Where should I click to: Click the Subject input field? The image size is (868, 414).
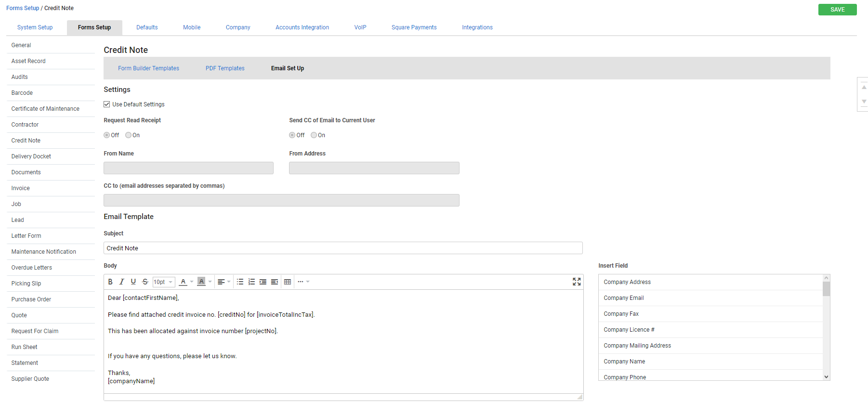pyautogui.click(x=343, y=248)
